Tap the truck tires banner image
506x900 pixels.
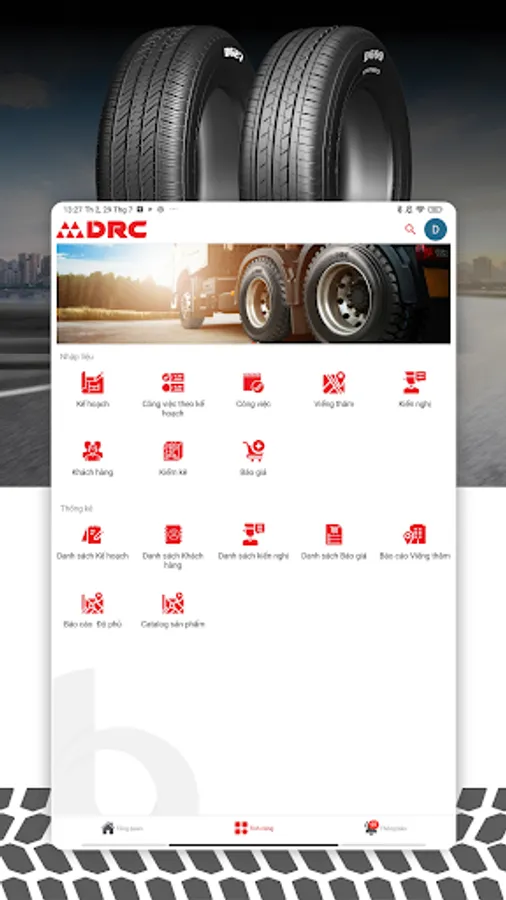pyautogui.click(x=253, y=293)
